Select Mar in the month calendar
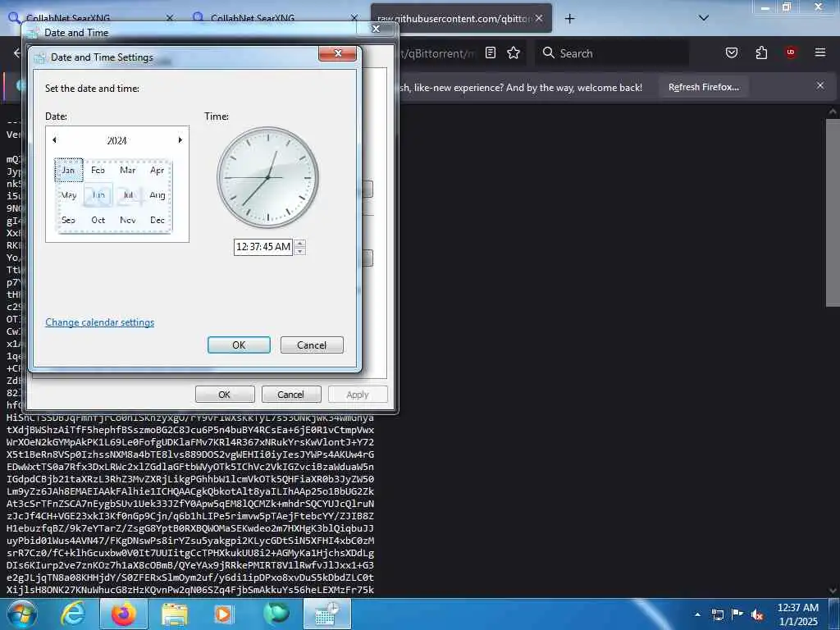Image resolution: width=840 pixels, height=630 pixels. click(127, 171)
